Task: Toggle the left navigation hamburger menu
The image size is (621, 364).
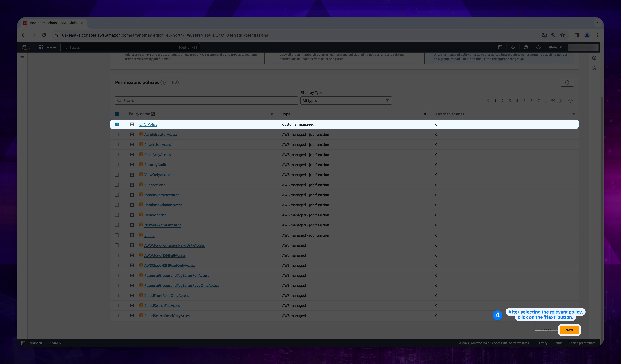Action: pyautogui.click(x=22, y=58)
